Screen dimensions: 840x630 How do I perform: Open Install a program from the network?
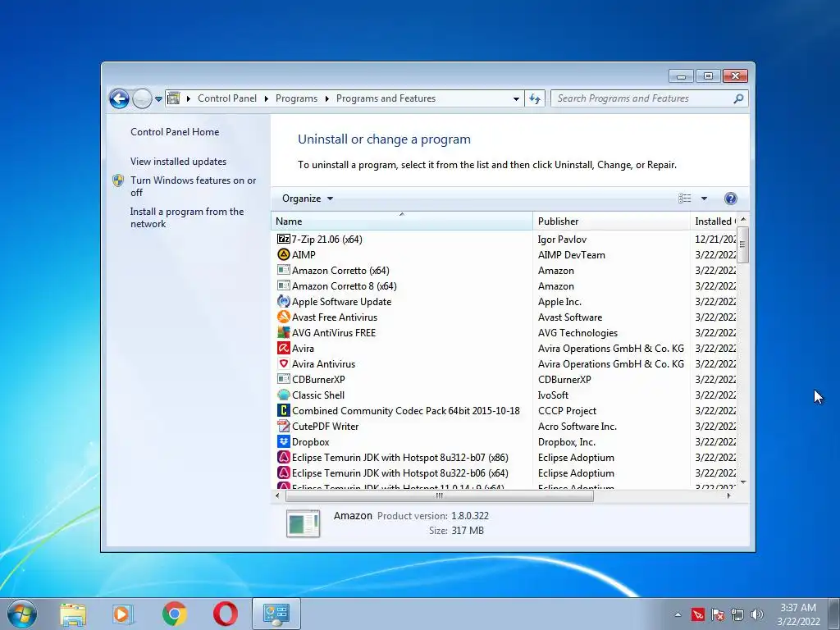coord(187,217)
